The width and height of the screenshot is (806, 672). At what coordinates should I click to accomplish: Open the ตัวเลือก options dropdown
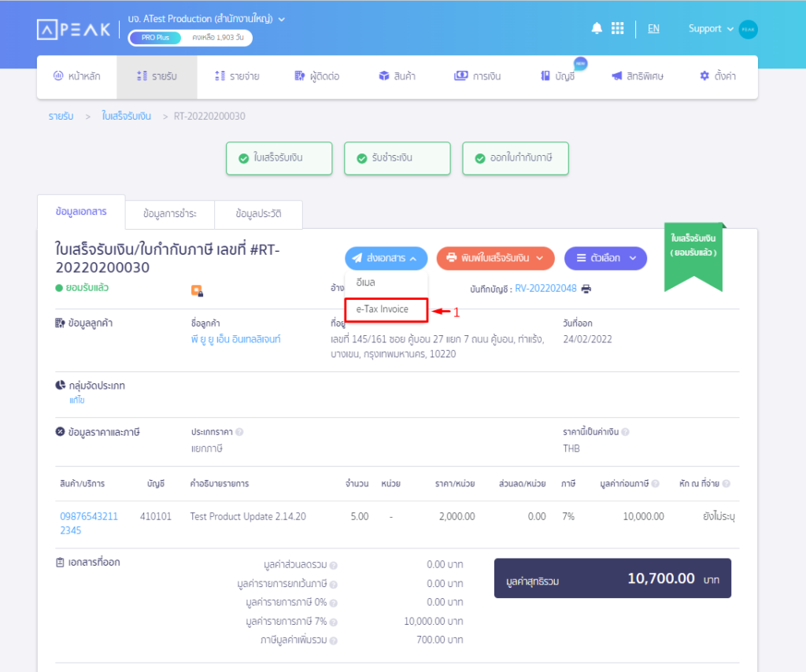coord(605,258)
